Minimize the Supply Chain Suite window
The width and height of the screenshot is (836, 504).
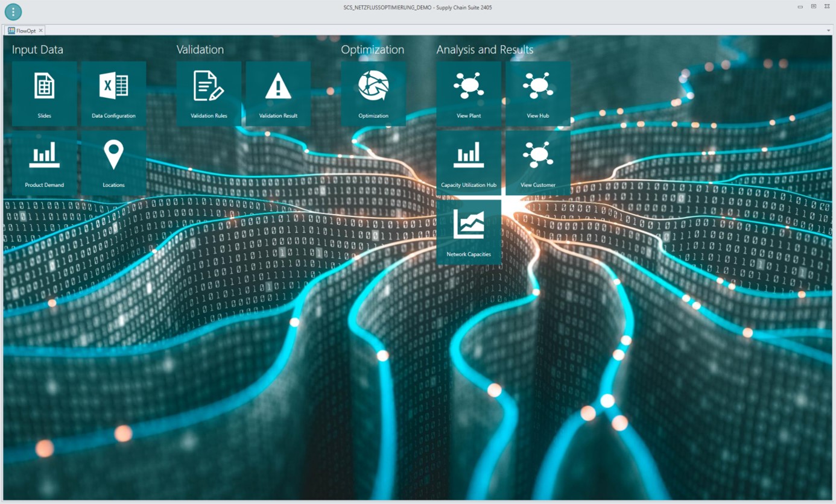pyautogui.click(x=800, y=7)
